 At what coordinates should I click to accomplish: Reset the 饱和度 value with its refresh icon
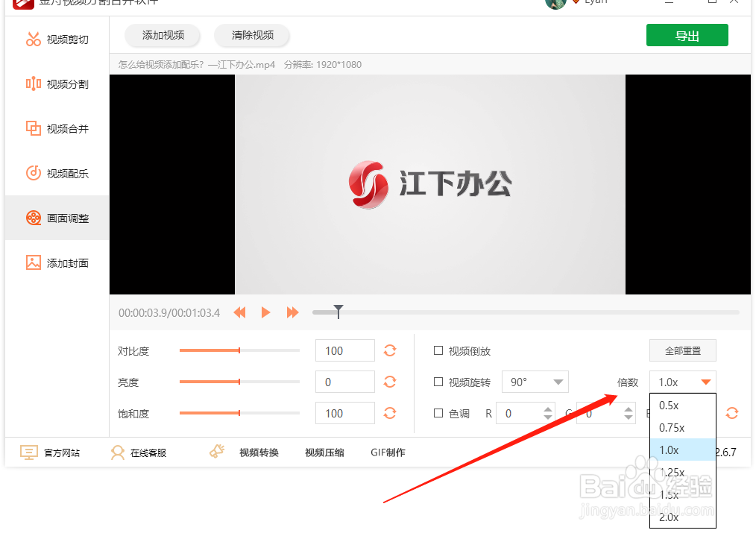pos(390,413)
